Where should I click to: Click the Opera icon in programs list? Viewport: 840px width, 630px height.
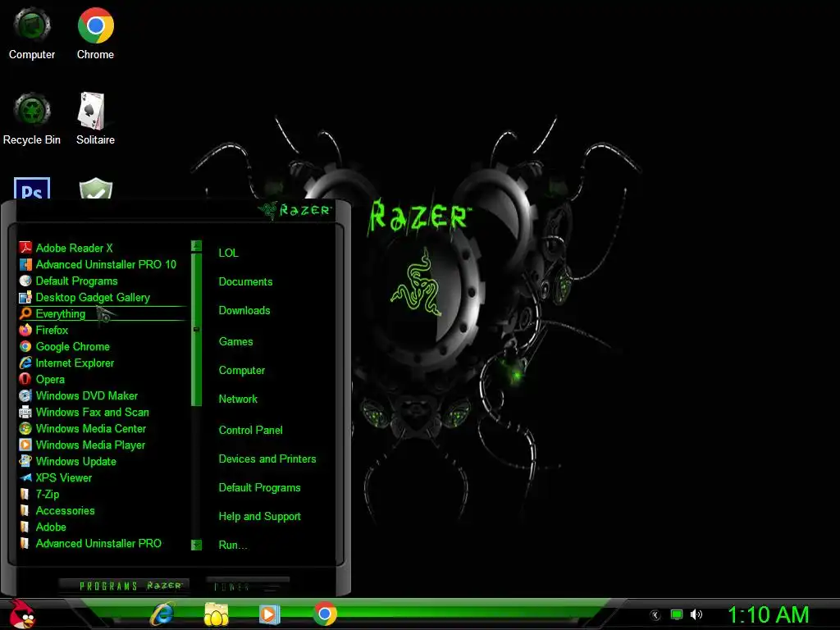click(25, 379)
